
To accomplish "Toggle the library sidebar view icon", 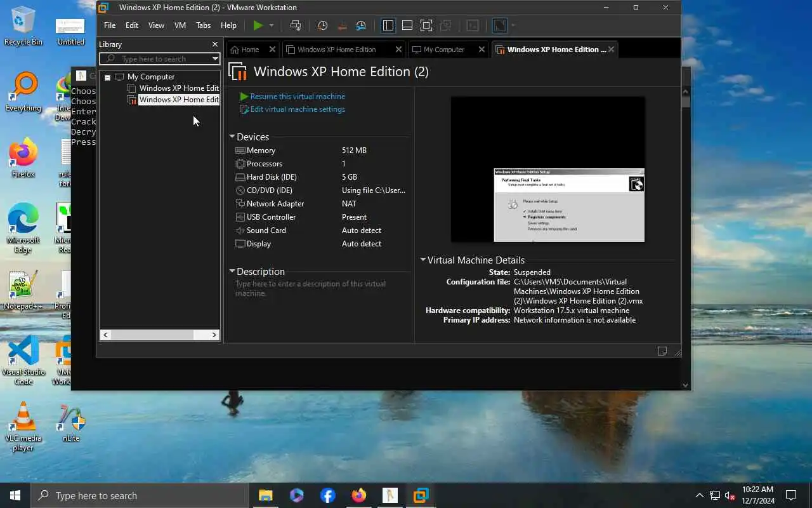I will (x=388, y=25).
